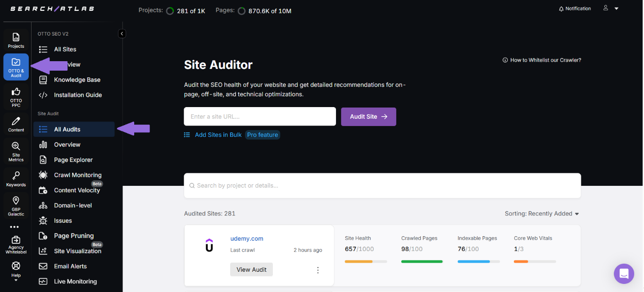Open Page Explorer menu item
The image size is (644, 292).
[x=74, y=160]
